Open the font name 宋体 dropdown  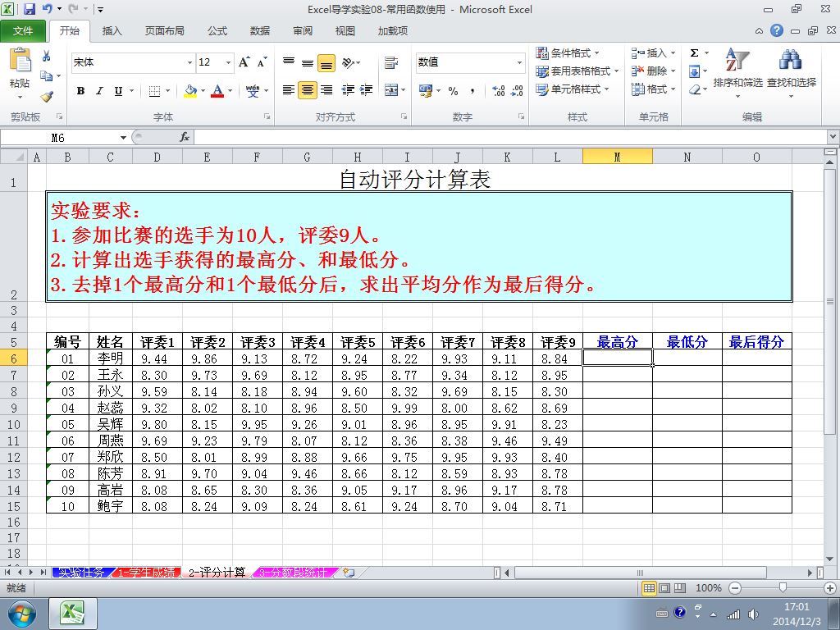click(189, 62)
